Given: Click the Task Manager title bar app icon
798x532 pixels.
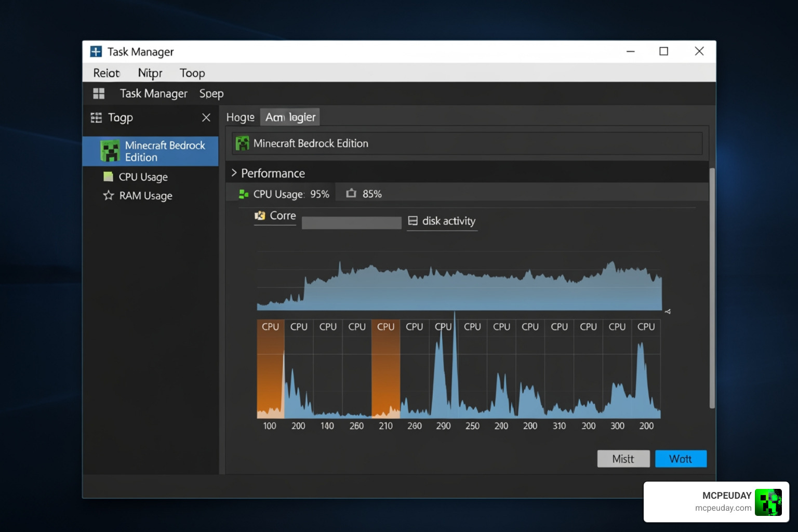Looking at the screenshot, I should click(x=96, y=51).
